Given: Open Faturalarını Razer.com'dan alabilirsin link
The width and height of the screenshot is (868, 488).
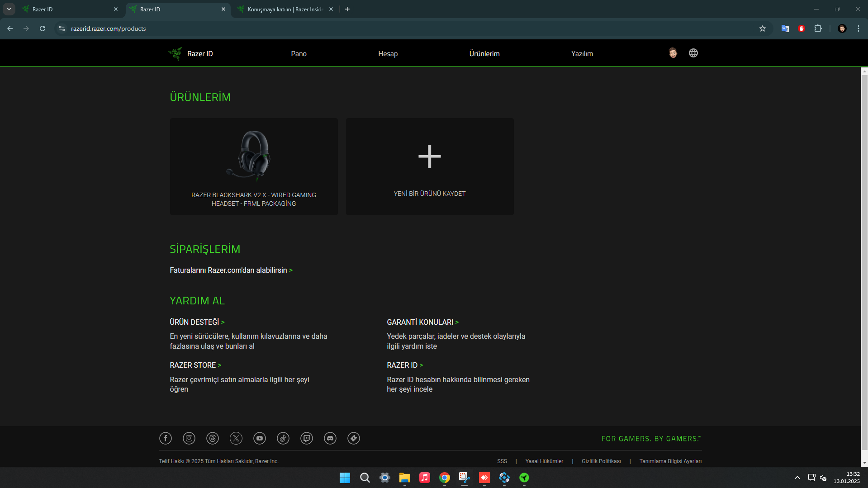Looking at the screenshot, I should tap(231, 270).
